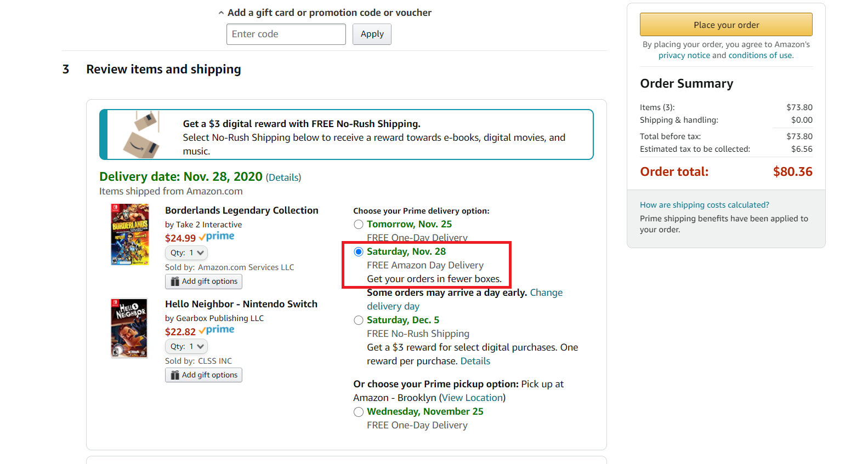Screen dimensions: 868x464
Task: Expand the Qty dropdown for Hello Neighbor
Action: tap(186, 346)
